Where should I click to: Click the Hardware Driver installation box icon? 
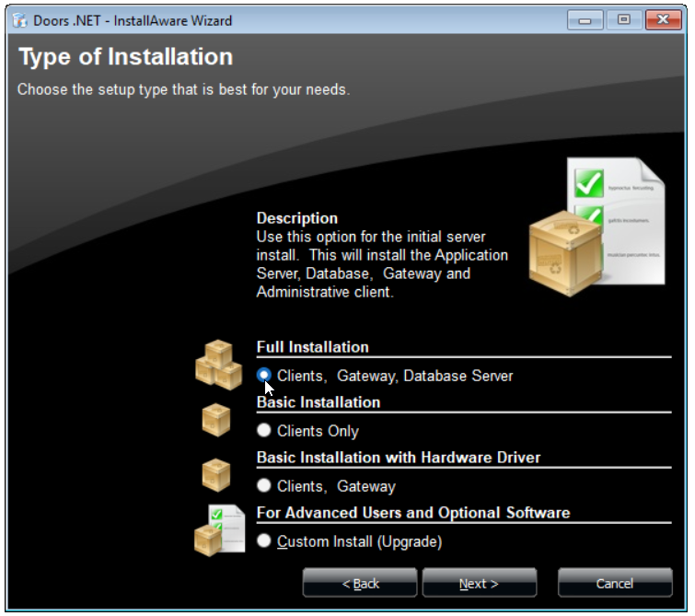(x=216, y=475)
